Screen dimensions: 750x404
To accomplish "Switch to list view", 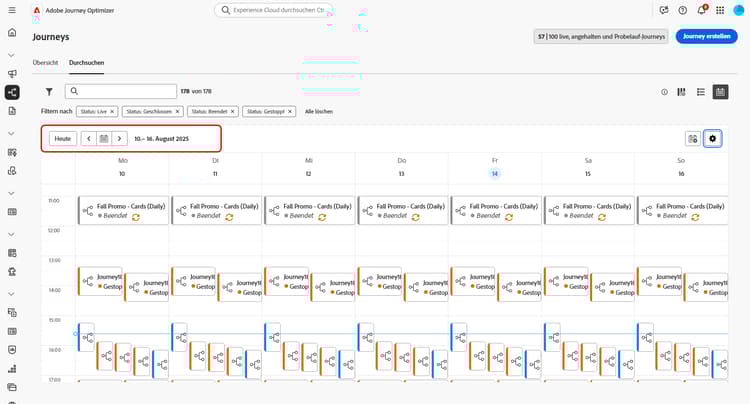I will tap(701, 92).
